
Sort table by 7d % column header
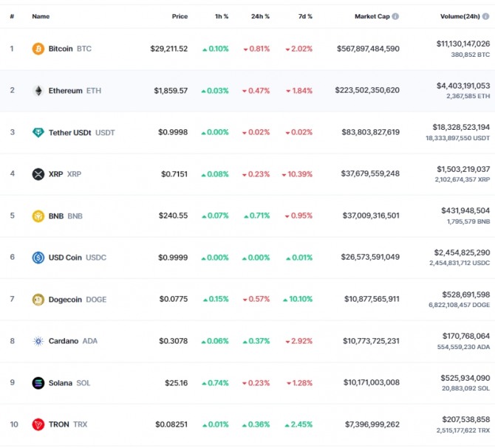pos(304,16)
